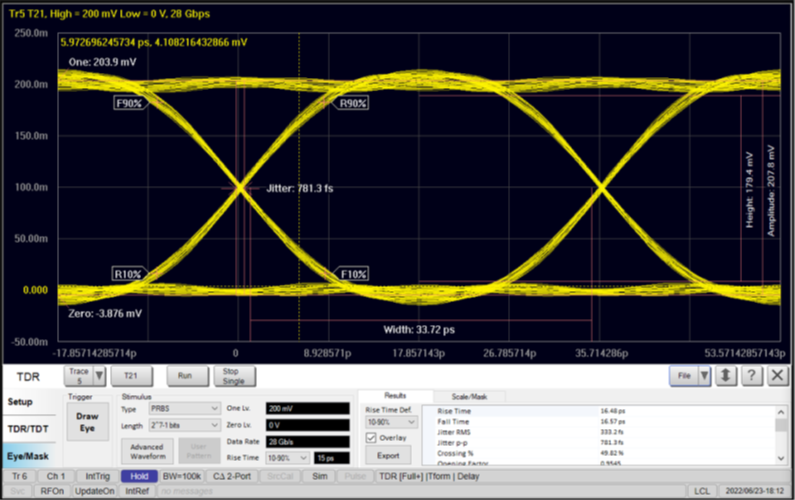Click the Tr5 T21 trace title

[109, 14]
